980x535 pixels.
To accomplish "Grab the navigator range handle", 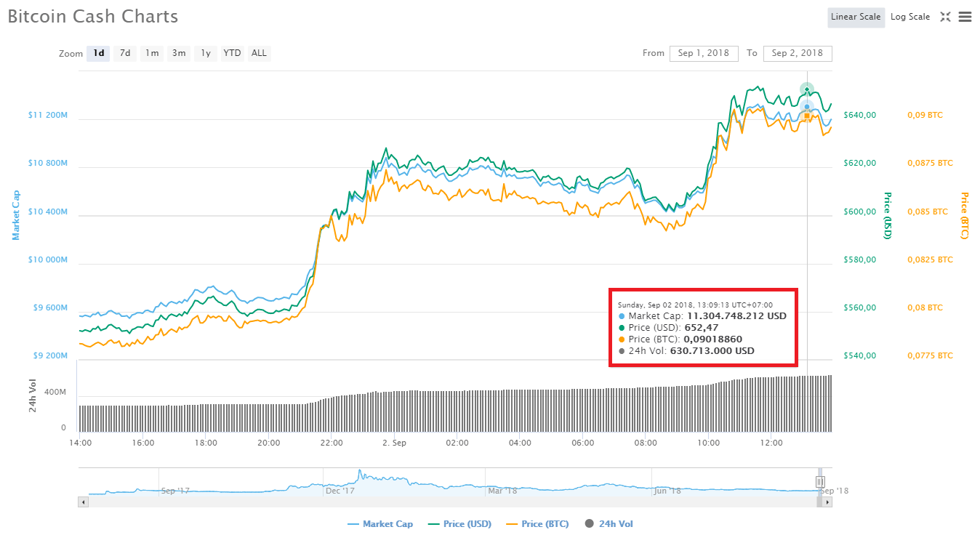I will tap(820, 482).
